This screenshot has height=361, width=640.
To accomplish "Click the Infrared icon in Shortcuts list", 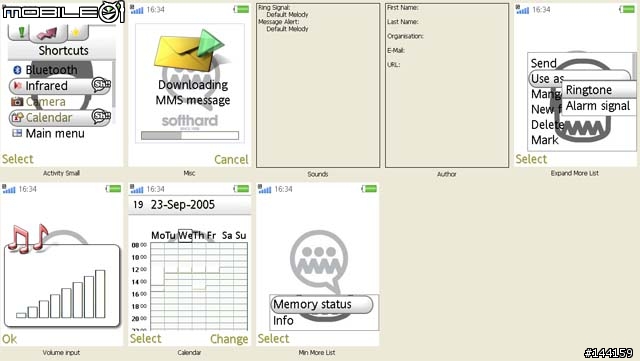I will (17, 86).
